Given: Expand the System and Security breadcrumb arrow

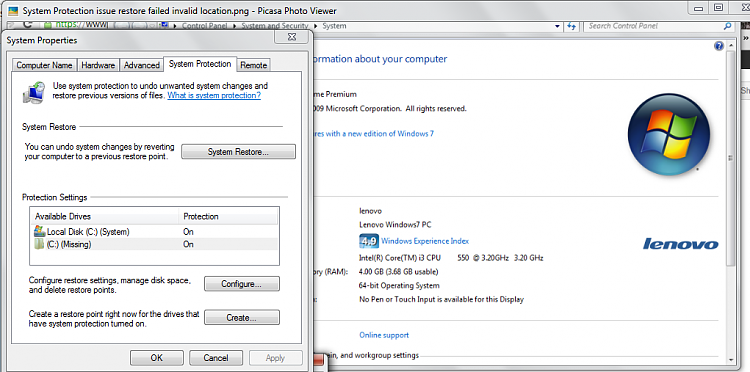Looking at the screenshot, I should (315, 26).
